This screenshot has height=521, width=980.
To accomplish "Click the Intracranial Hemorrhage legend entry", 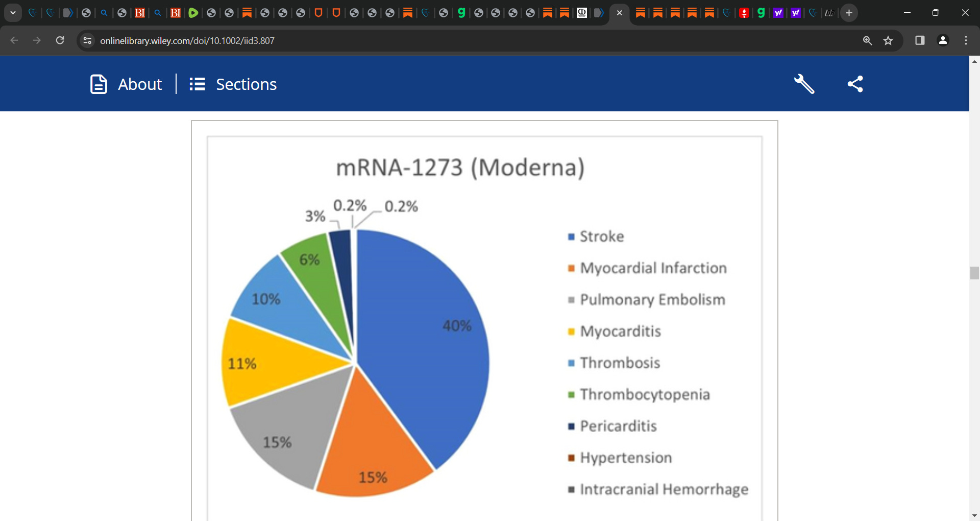I will click(658, 490).
